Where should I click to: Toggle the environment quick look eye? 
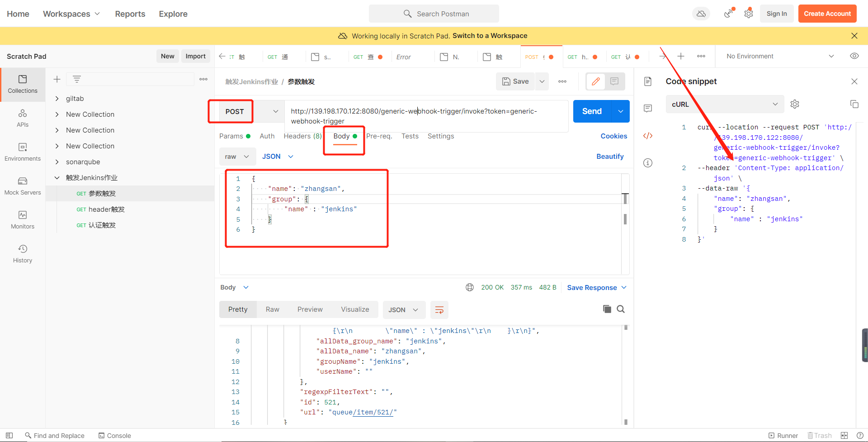[x=854, y=56]
